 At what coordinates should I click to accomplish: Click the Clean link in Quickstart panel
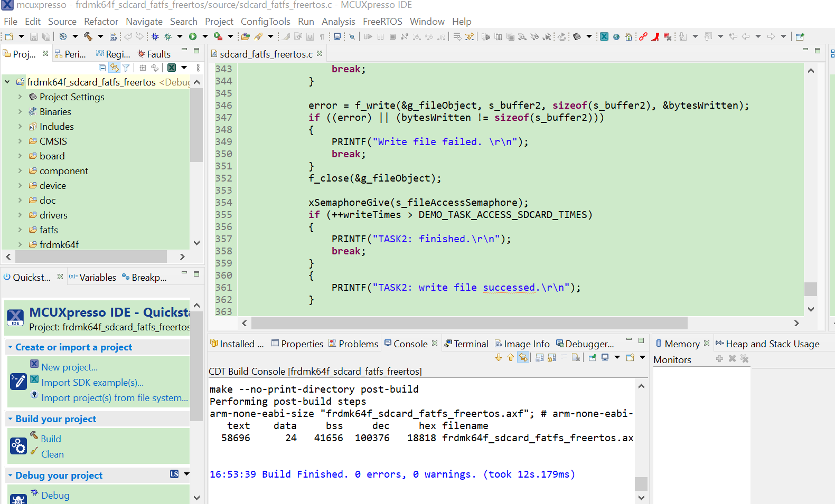click(x=52, y=454)
